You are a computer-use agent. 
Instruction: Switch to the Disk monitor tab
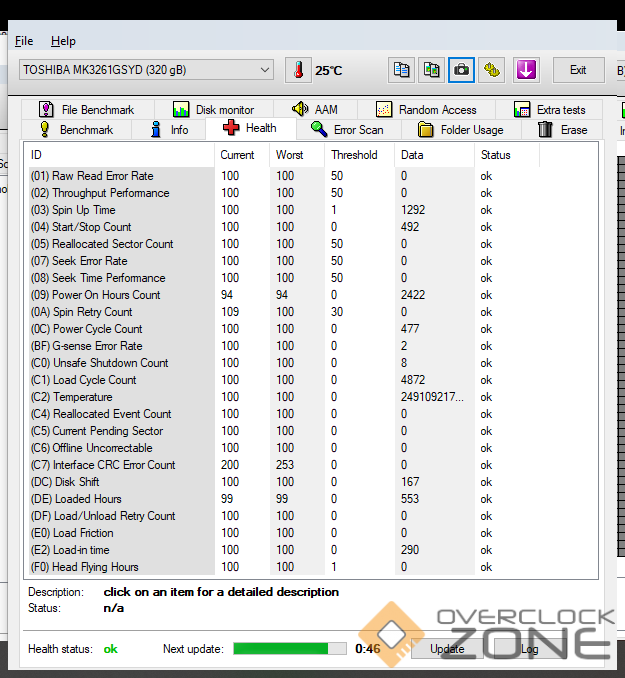(214, 110)
